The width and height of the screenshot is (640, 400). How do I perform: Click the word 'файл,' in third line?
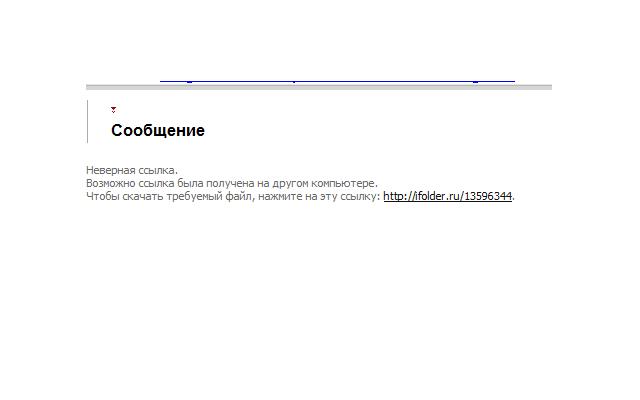tap(240, 196)
